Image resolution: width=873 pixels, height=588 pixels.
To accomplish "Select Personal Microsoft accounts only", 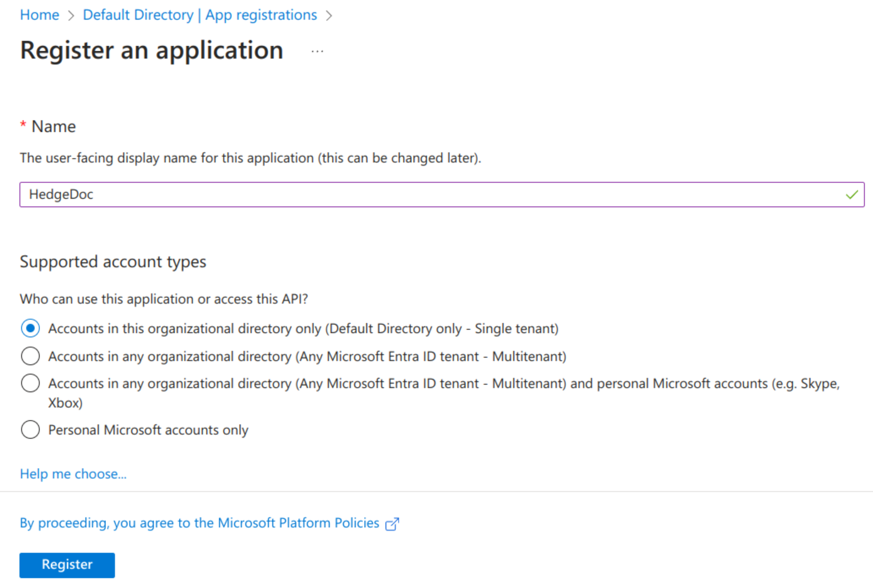I will click(x=30, y=429).
